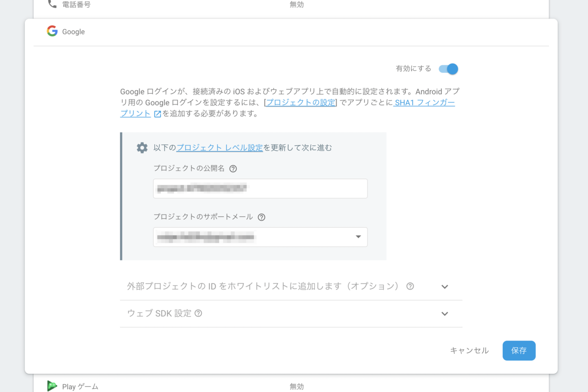Expand the external project ID whitelist section
Screen dimensions: 588x392
444,286
